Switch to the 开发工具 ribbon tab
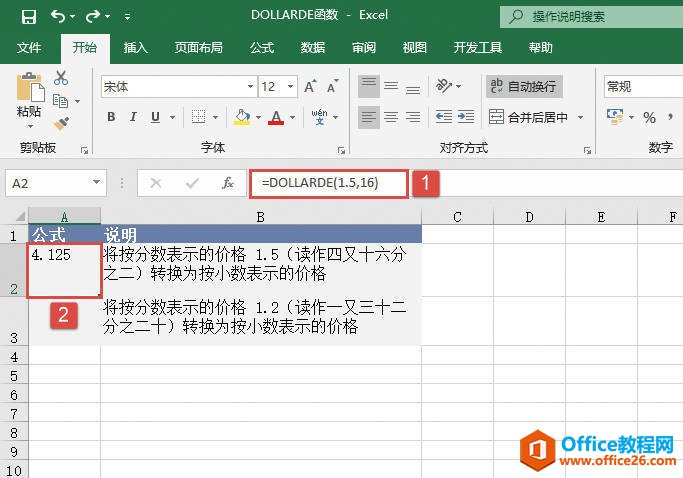This screenshot has width=683, height=478. (478, 47)
